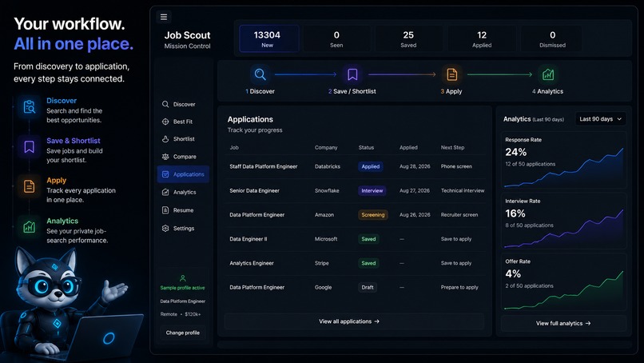Open Settings in the sidebar
The height and width of the screenshot is (363, 644).
tap(183, 228)
